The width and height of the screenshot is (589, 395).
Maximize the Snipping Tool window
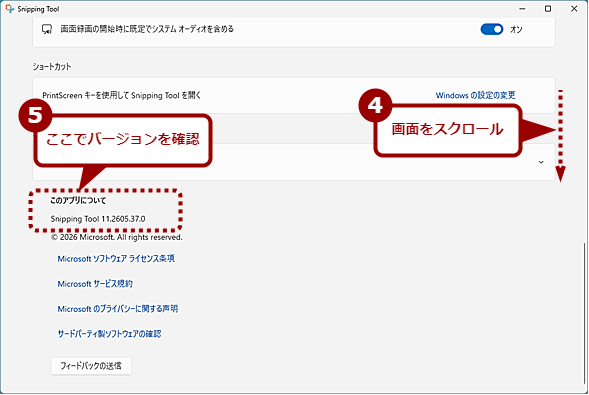548,9
